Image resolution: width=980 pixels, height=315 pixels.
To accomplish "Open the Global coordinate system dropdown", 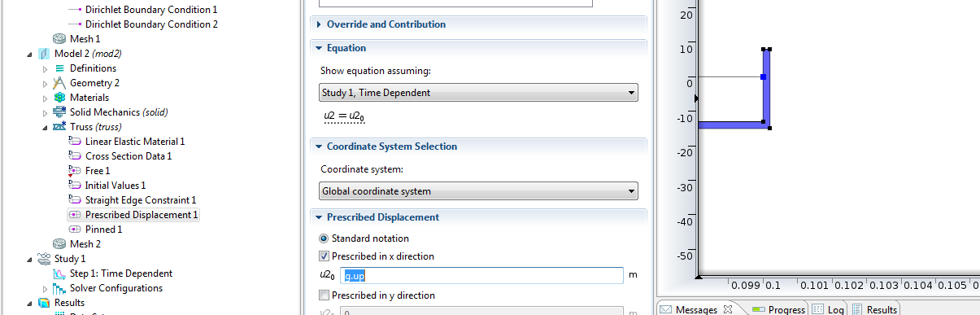I will coord(478,191).
